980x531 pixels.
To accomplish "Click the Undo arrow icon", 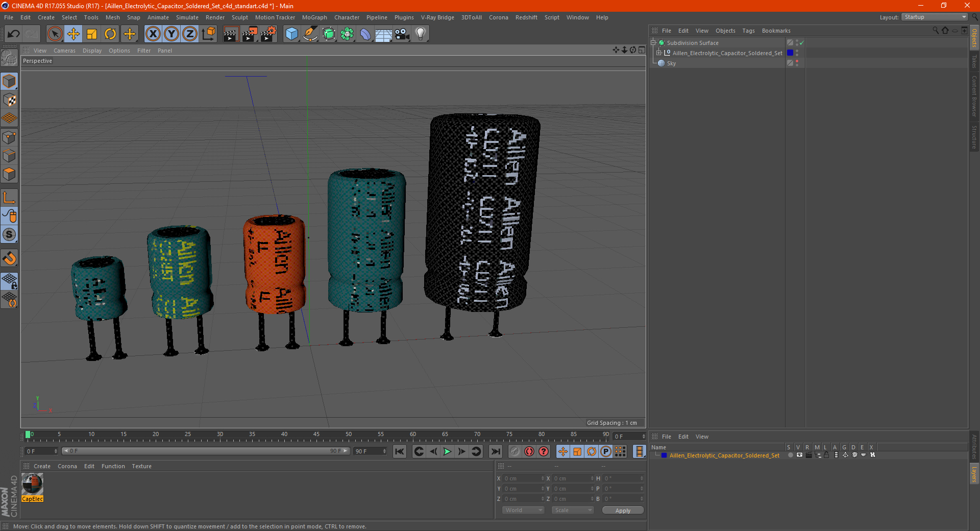I will coord(14,34).
